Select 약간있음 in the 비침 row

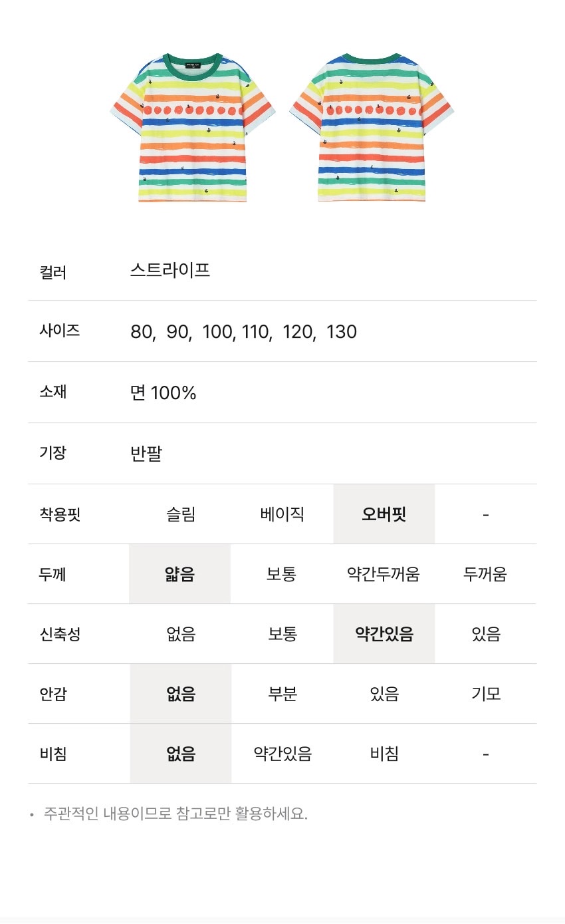[x=282, y=754]
